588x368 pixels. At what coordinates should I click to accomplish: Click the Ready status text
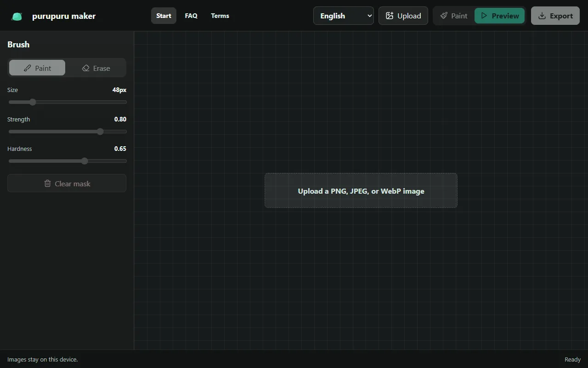coord(572,359)
